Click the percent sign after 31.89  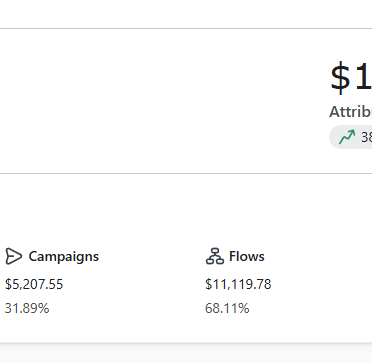44,308
